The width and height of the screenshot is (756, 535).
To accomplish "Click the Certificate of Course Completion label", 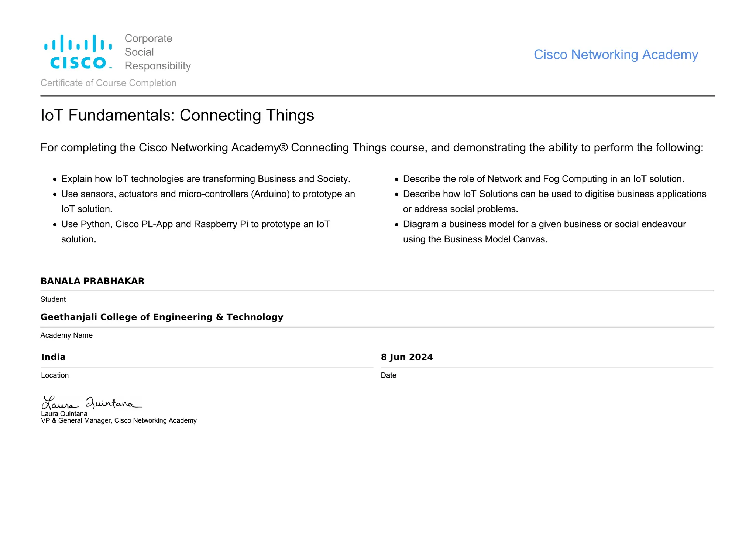I will (x=108, y=83).
